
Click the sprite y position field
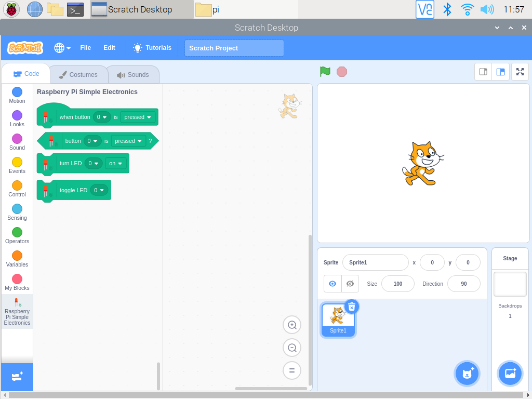coord(468,262)
